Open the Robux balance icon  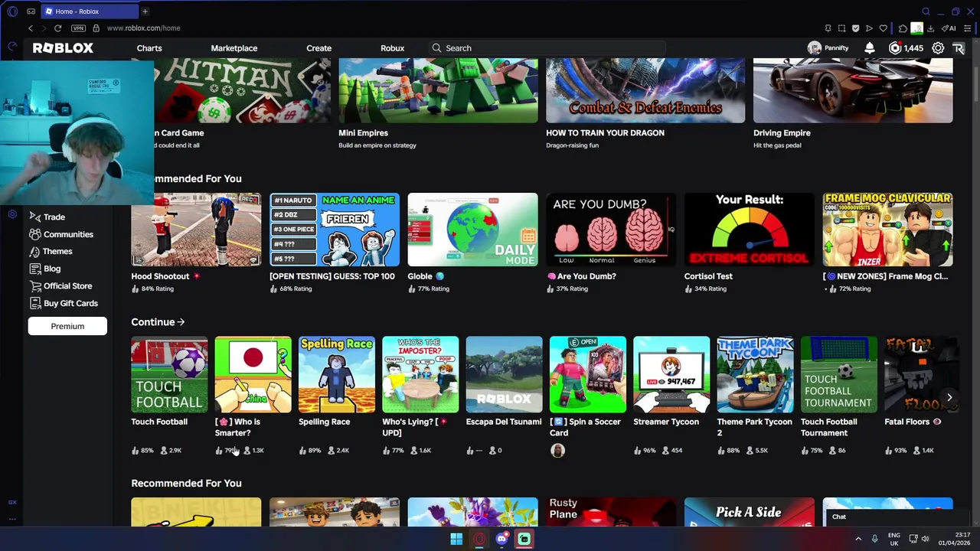894,48
